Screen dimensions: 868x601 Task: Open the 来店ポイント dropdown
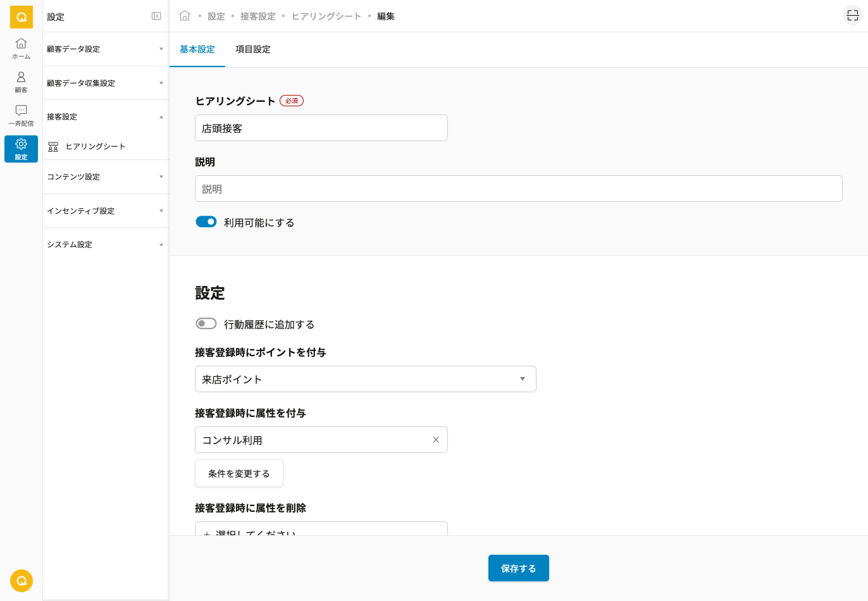click(365, 379)
